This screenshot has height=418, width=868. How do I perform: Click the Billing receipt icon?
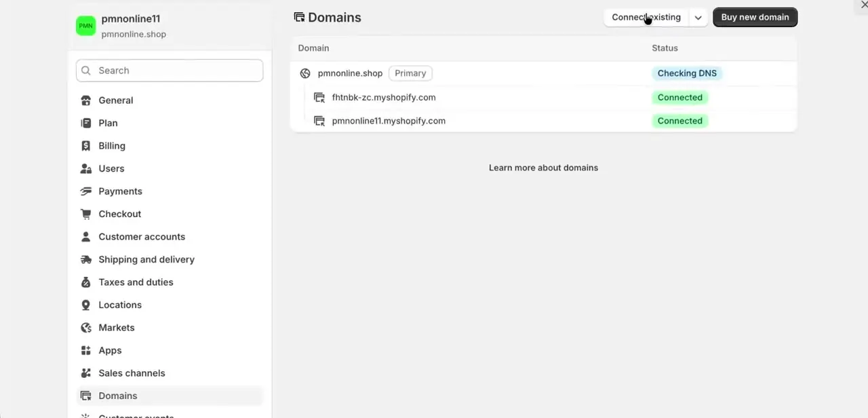click(86, 146)
